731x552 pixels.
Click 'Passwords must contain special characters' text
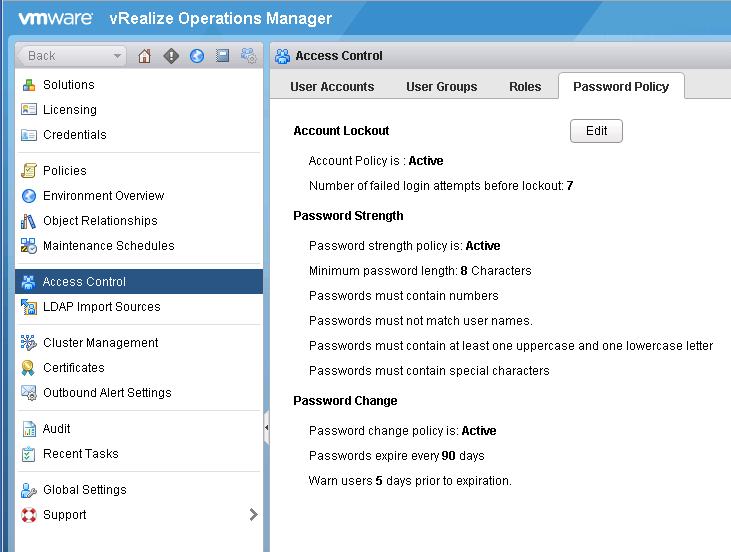429,371
